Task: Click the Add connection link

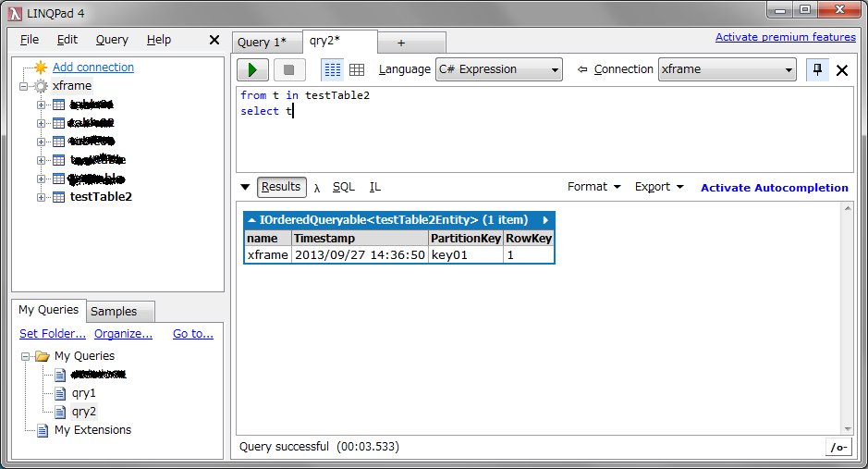Action: coord(92,68)
